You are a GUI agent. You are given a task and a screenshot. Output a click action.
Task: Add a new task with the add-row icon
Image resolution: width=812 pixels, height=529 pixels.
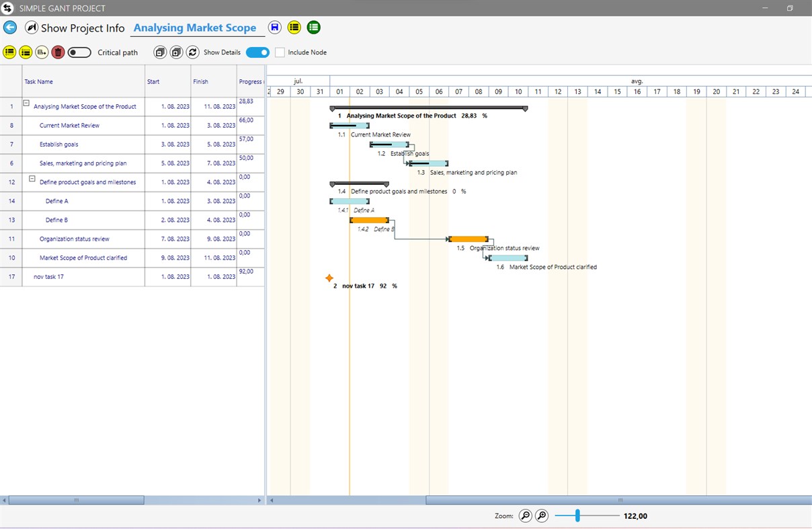[42, 52]
